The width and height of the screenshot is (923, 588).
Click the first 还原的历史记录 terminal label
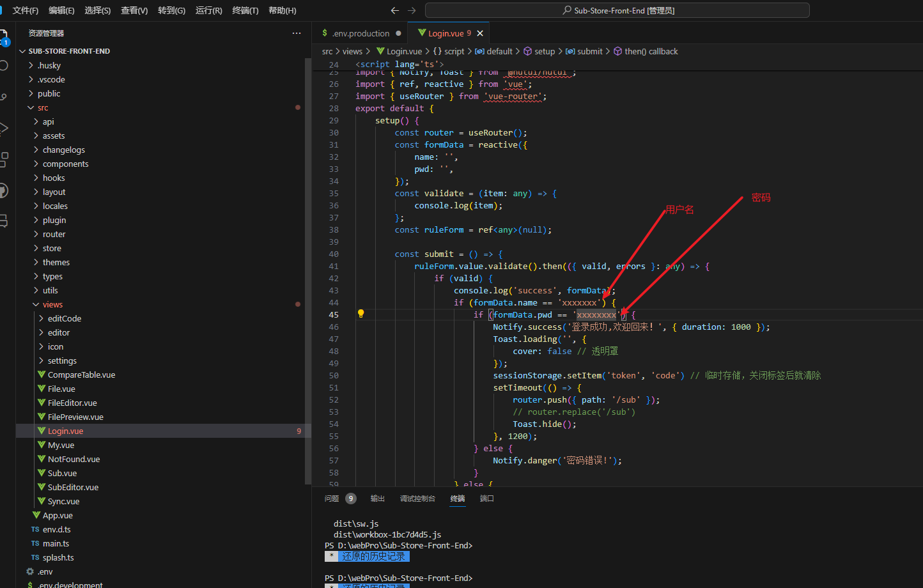373,556
